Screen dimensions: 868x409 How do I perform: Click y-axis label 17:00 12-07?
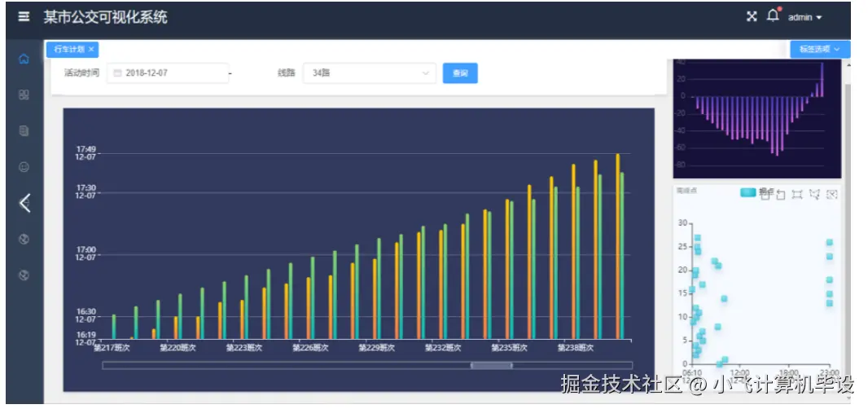85,254
